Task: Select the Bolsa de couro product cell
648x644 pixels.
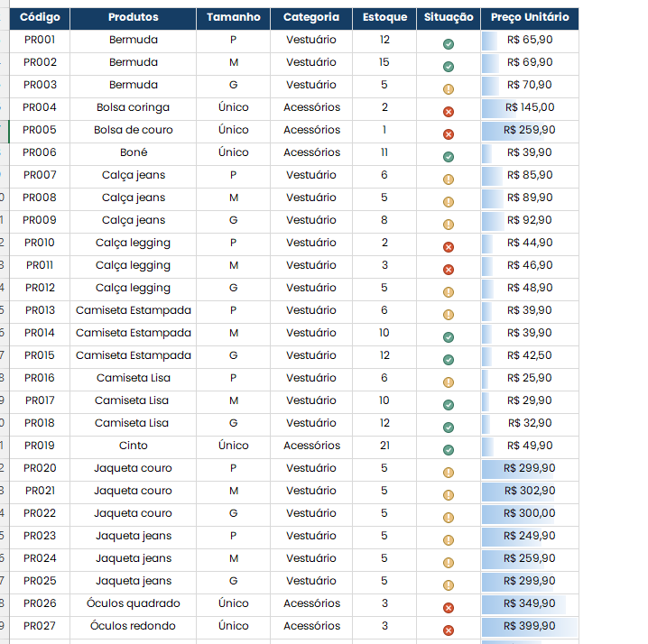Action: (x=133, y=130)
